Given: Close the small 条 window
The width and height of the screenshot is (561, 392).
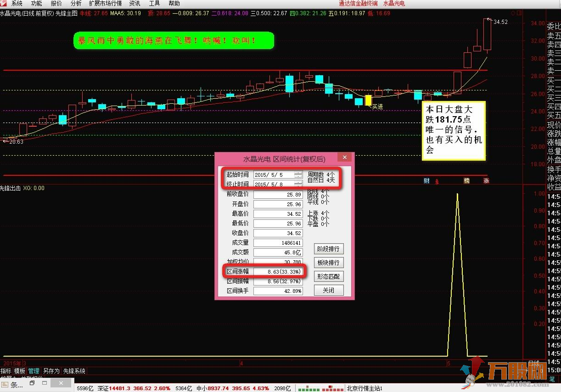Looking at the screenshot, I should coord(61,383).
